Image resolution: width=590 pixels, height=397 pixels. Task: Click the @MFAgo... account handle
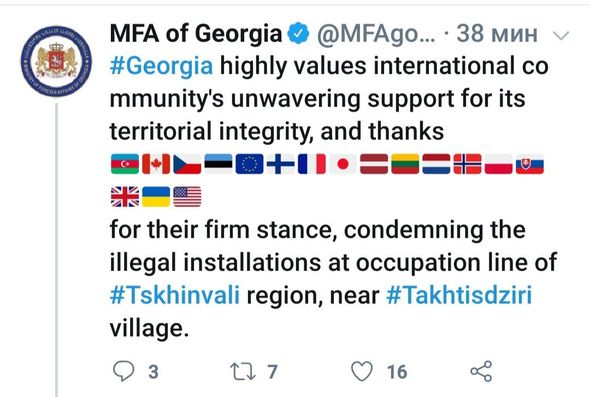(x=376, y=34)
